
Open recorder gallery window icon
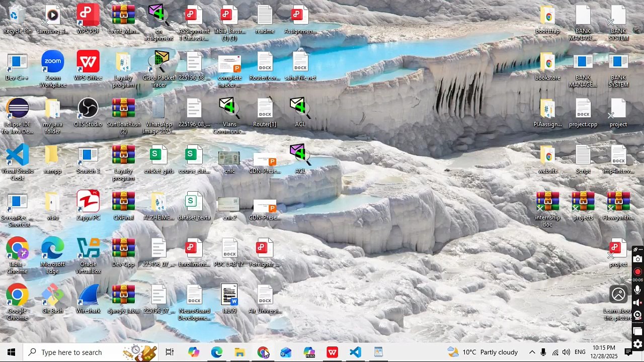637,331
